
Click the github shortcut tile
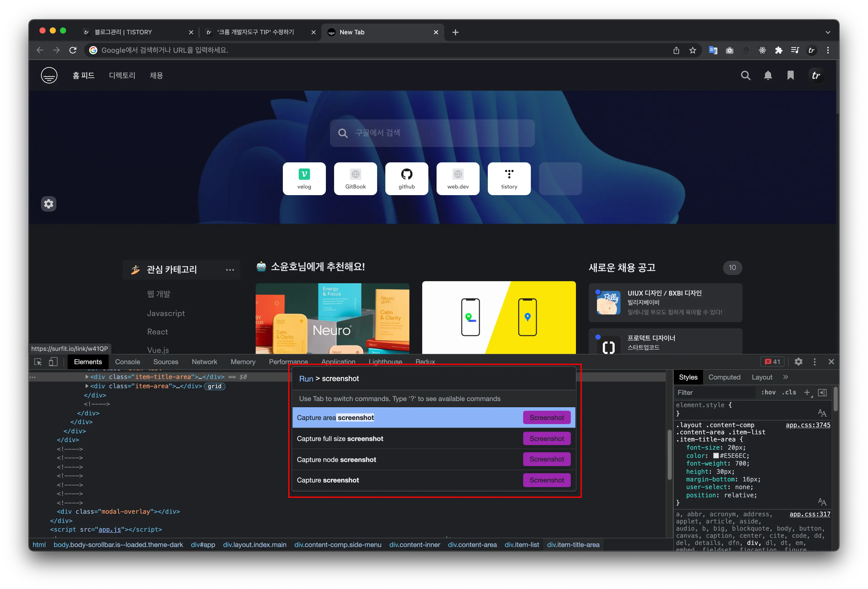pyautogui.click(x=406, y=178)
